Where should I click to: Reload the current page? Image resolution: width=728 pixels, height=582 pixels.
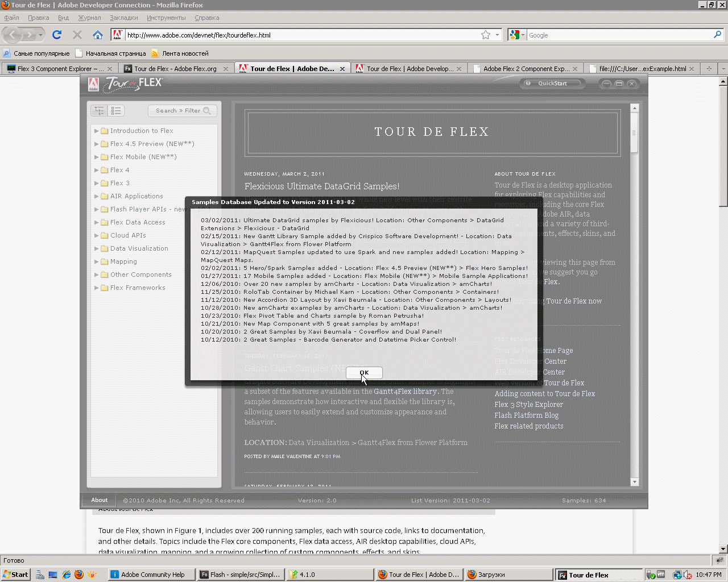pos(57,35)
